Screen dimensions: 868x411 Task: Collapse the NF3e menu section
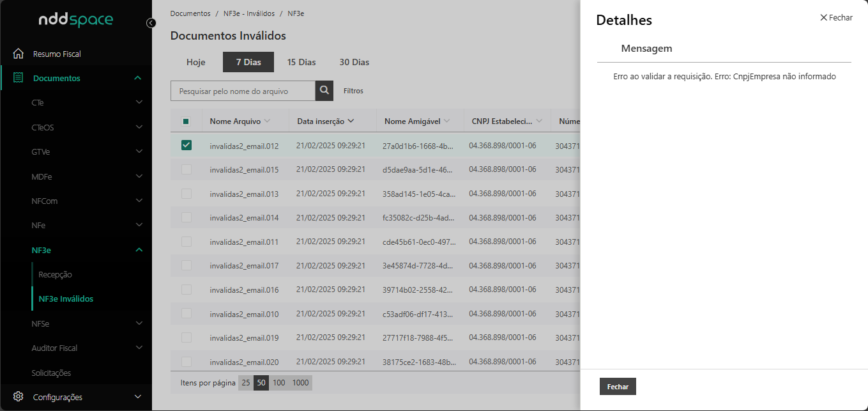pyautogui.click(x=139, y=250)
